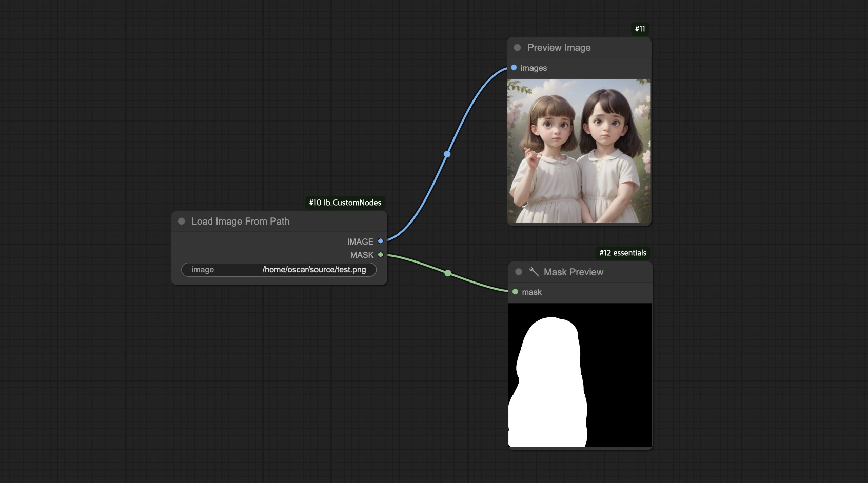Click the #12 essentials badge
This screenshot has width=868, height=483.
coord(623,253)
